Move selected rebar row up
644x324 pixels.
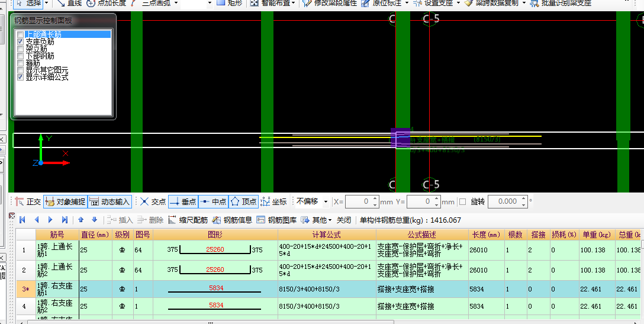coord(80,220)
